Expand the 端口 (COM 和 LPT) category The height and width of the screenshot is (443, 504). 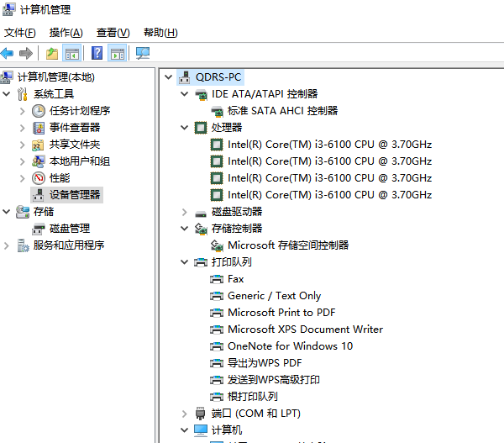point(184,414)
